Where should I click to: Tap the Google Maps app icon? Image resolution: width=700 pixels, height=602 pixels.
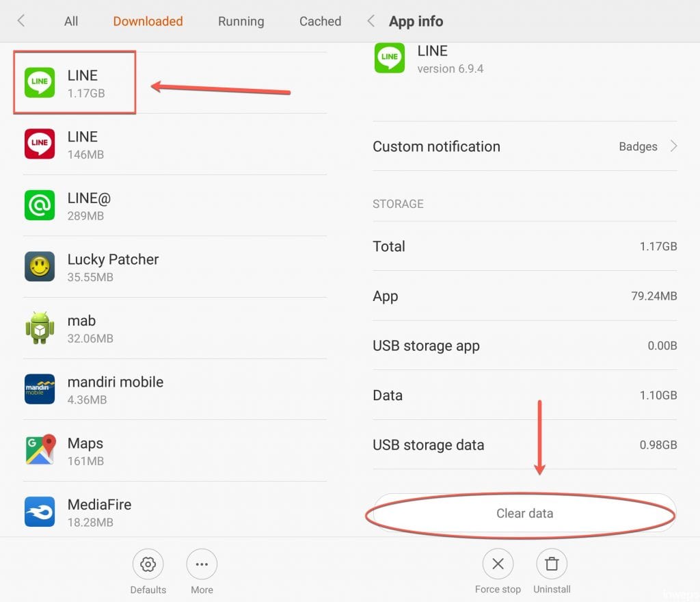tap(40, 449)
